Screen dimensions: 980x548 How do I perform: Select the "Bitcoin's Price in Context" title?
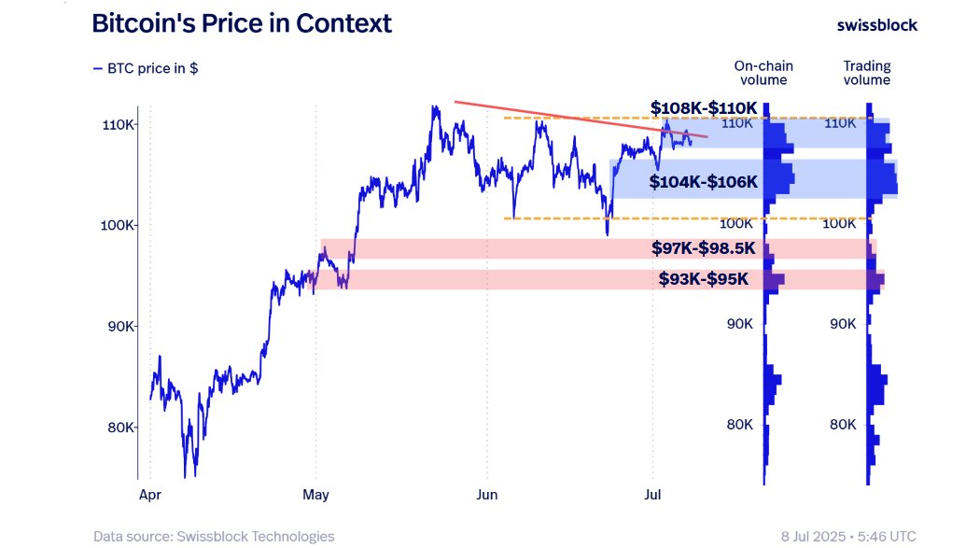tap(242, 23)
